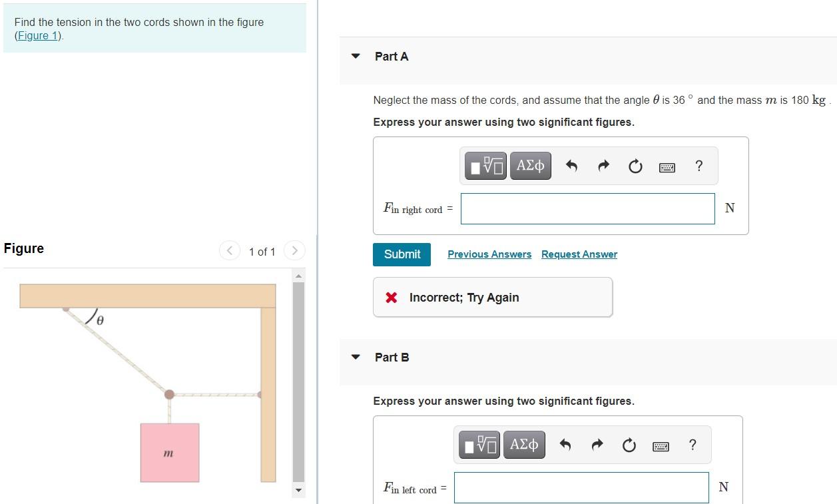Click the left cord answer input field
837x504 pixels.
pyautogui.click(x=582, y=487)
